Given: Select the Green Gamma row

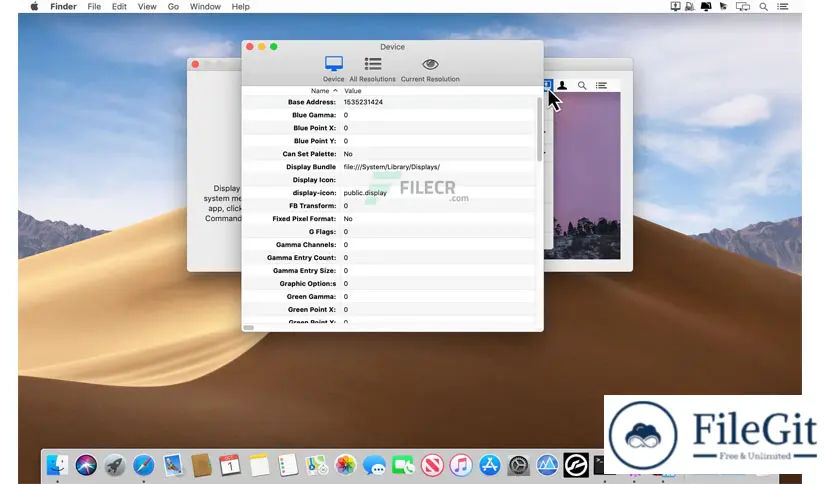Looking at the screenshot, I should (389, 296).
